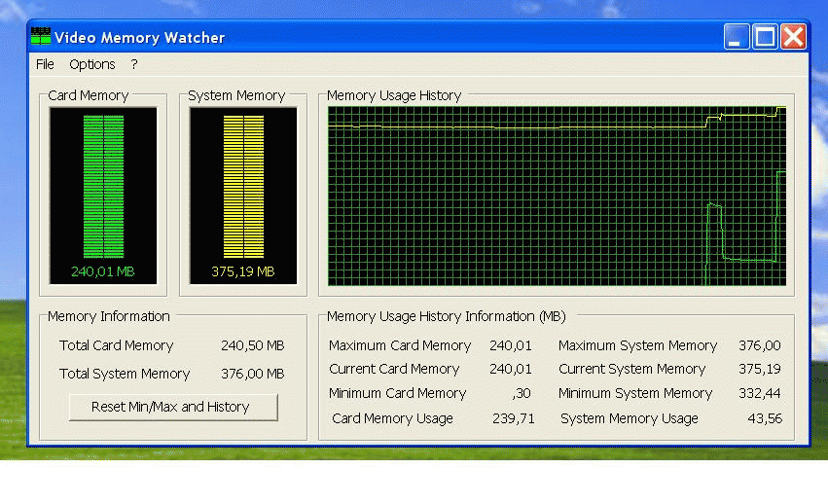Close the Video Memory Watcher window
This screenshot has height=504, width=828.
[x=793, y=37]
